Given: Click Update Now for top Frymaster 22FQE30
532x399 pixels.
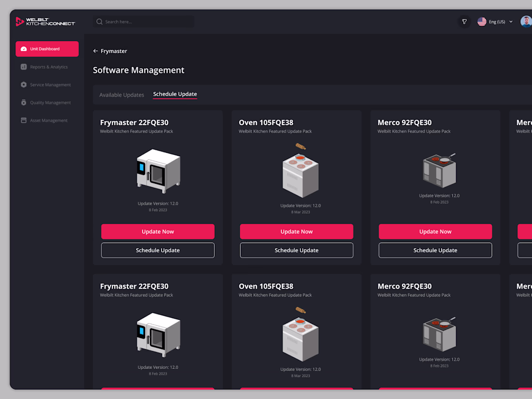Looking at the screenshot, I should tap(158, 231).
